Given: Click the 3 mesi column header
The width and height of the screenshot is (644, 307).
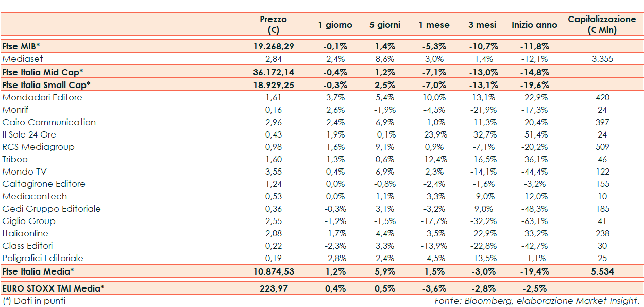Looking at the screenshot, I should coord(482,25).
